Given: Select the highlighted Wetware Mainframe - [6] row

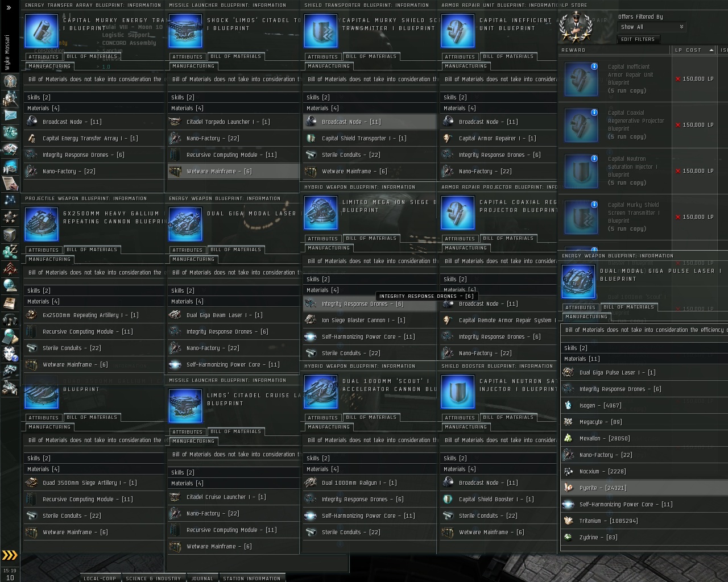Looking at the screenshot, I should [x=233, y=171].
